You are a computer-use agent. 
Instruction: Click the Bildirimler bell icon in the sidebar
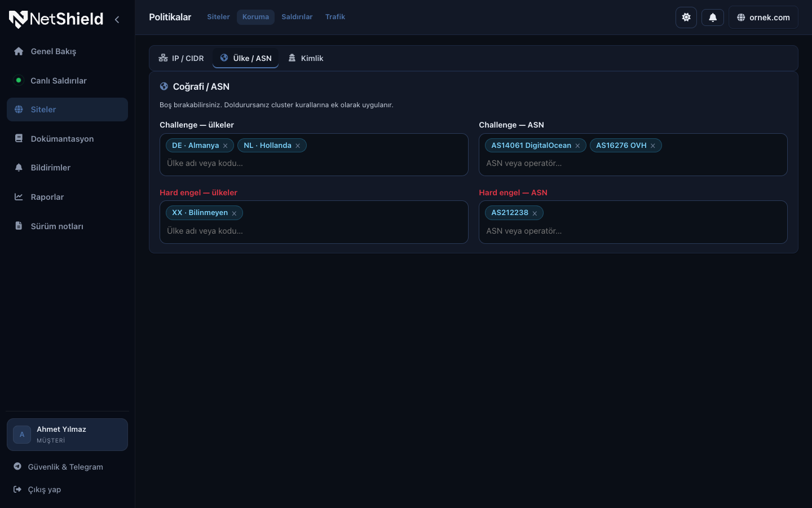(x=19, y=168)
